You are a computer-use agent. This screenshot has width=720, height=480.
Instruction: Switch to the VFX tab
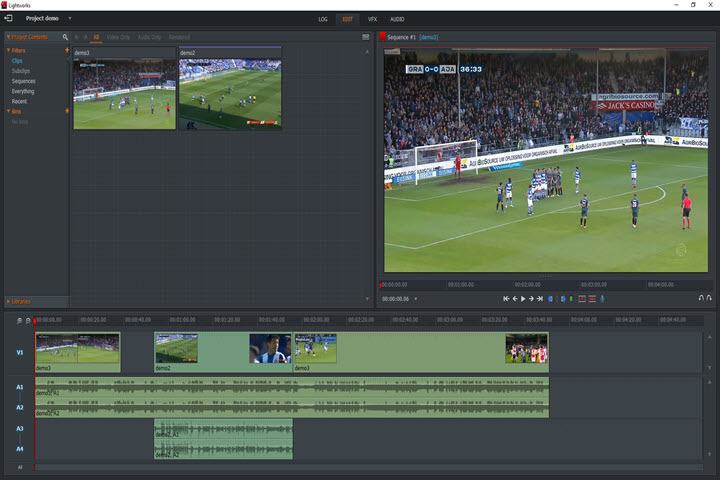coord(372,19)
